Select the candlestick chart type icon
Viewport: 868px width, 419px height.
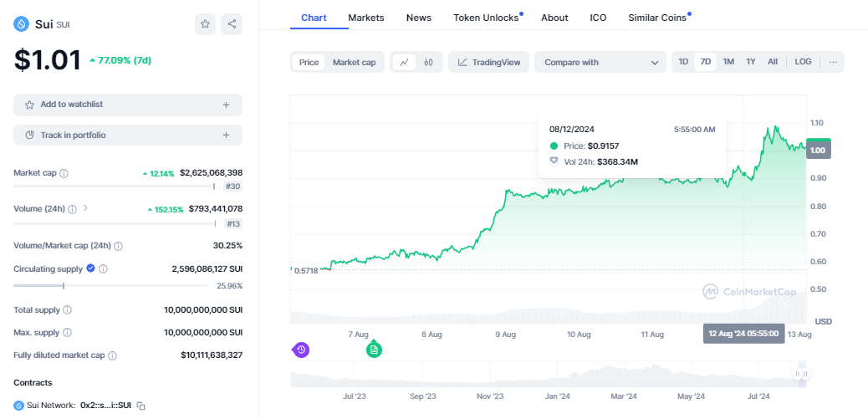(x=428, y=62)
